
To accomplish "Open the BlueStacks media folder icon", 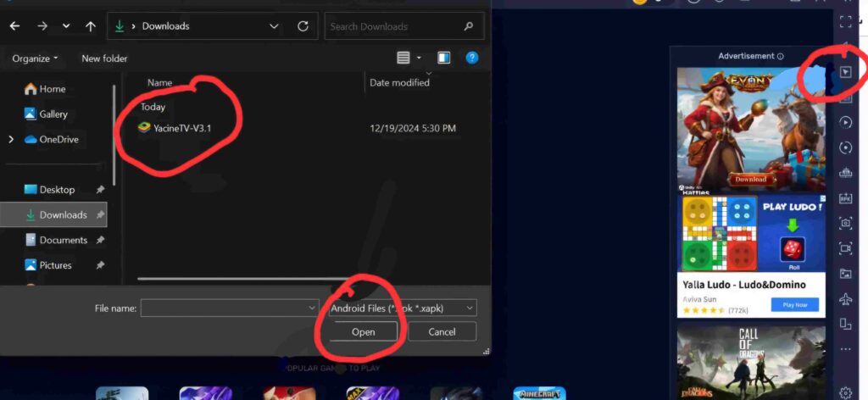I will tap(845, 274).
